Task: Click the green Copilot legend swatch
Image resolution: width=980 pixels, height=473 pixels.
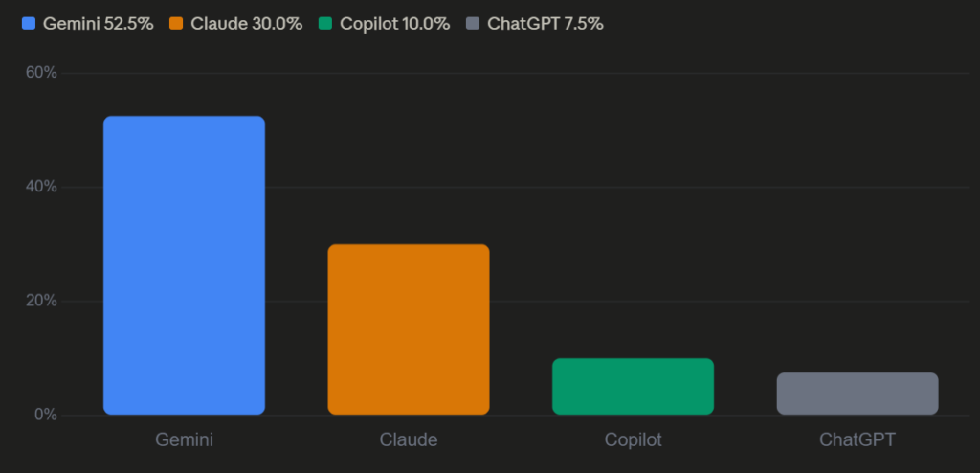Action: (x=325, y=24)
